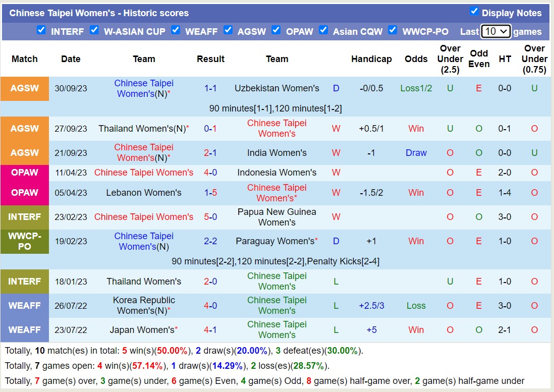Click the 5-0 result on 23/02/23

coord(210,217)
